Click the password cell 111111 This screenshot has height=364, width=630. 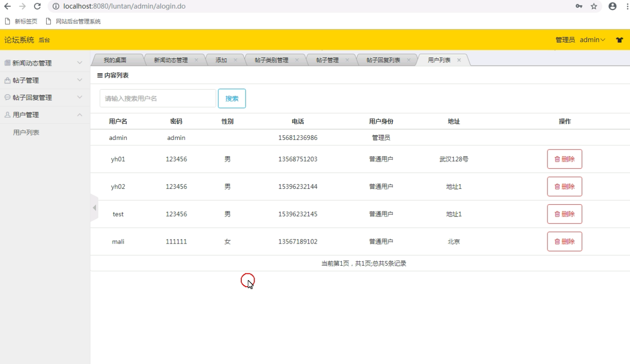click(176, 241)
